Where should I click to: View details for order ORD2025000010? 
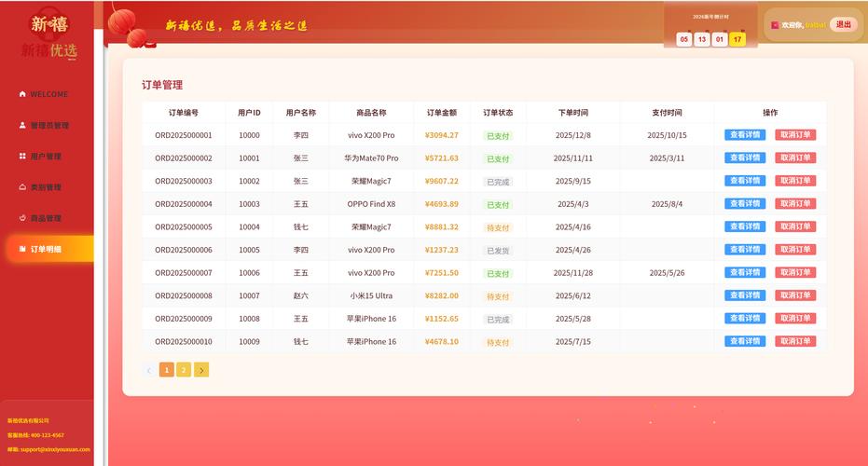click(x=745, y=341)
